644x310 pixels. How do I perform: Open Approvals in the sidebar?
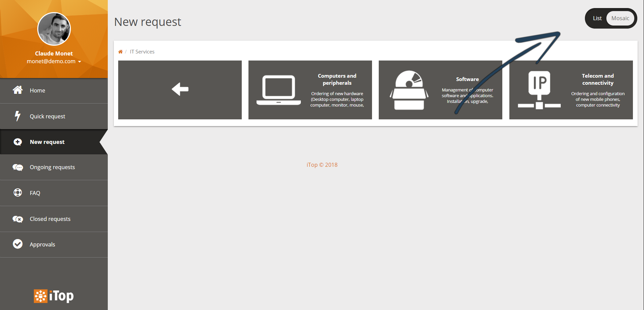click(x=54, y=244)
